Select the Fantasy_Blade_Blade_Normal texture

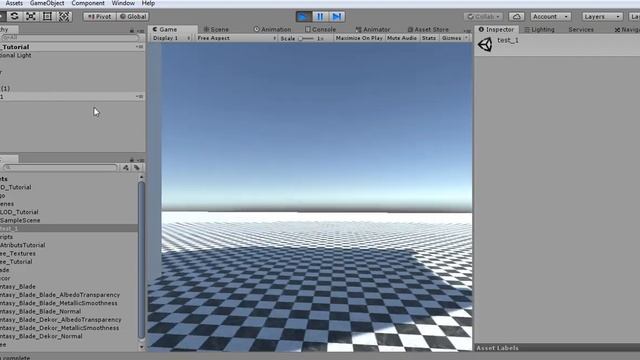point(40,311)
